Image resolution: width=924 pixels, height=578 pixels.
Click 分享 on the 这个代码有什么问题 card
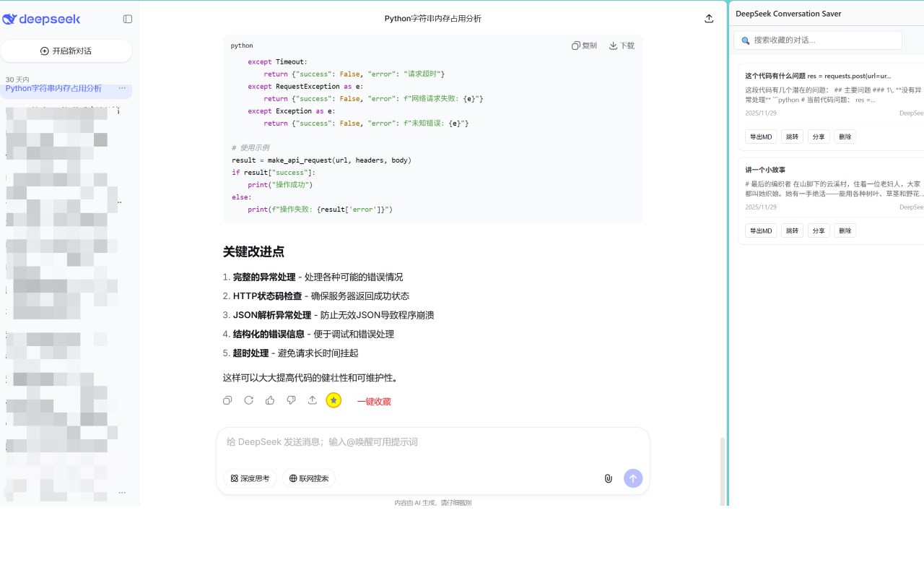point(819,137)
